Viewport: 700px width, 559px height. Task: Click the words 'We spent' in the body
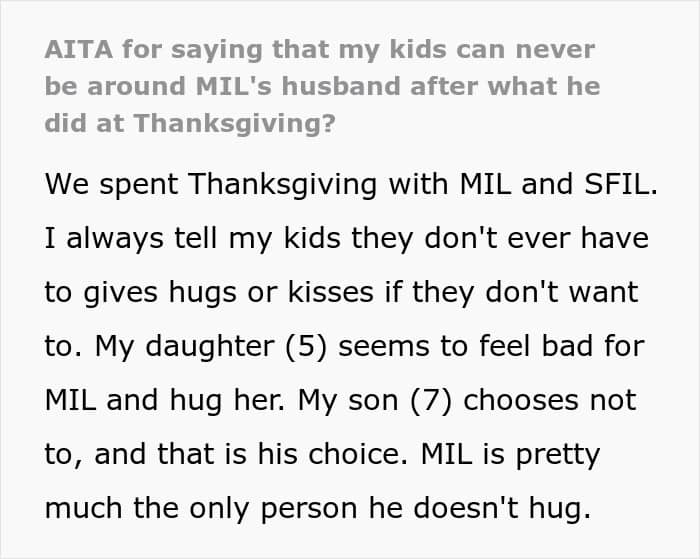click(110, 186)
